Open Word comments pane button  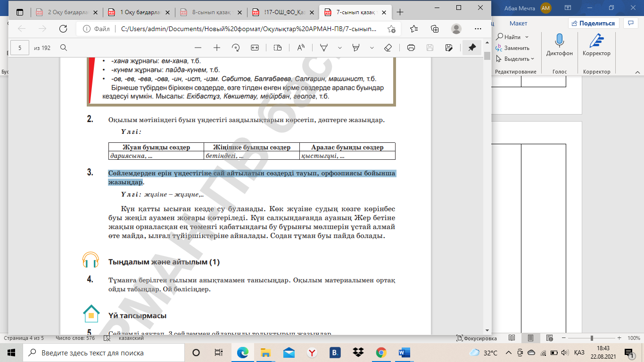[630, 23]
